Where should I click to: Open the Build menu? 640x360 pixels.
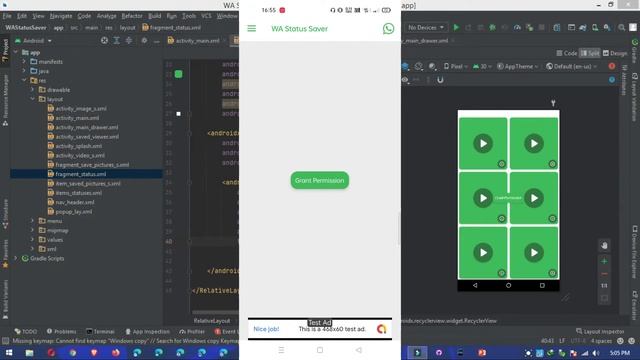(154, 16)
